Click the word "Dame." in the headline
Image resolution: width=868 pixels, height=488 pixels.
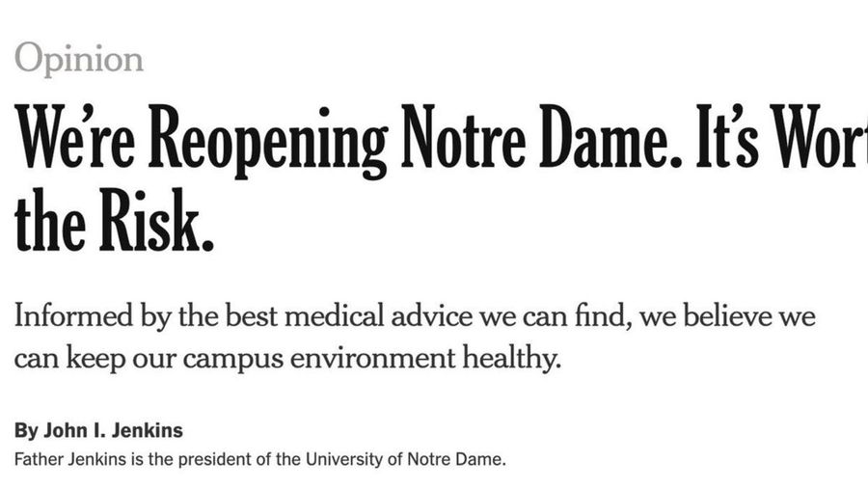(610, 137)
